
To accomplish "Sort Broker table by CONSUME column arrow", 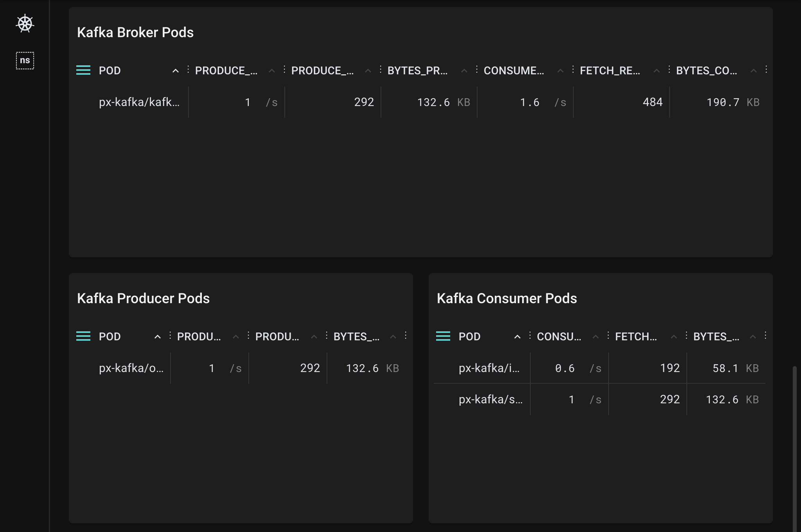I will [560, 71].
